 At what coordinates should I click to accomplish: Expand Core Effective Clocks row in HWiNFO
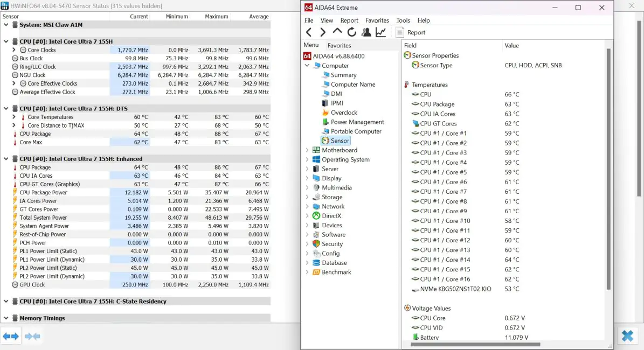point(13,83)
